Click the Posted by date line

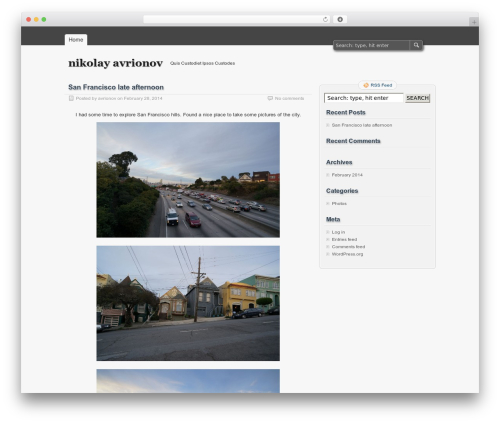pos(119,98)
